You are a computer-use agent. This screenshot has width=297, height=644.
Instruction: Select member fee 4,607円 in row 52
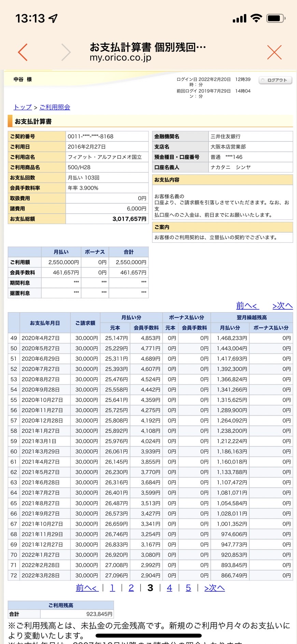point(151,369)
